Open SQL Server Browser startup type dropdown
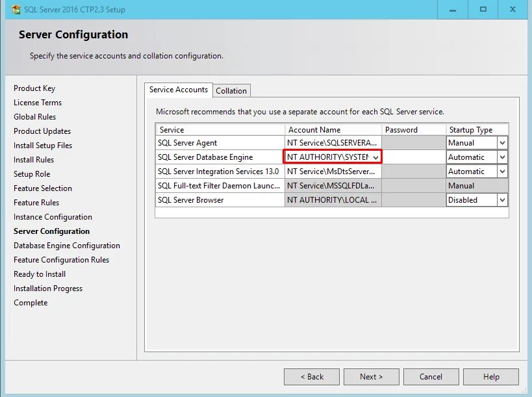The image size is (532, 397). [x=503, y=200]
